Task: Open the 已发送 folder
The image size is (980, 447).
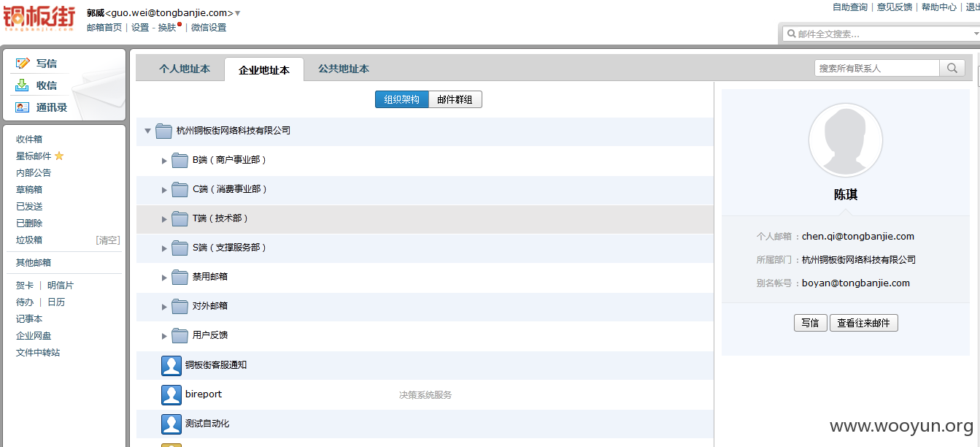Action: point(29,206)
